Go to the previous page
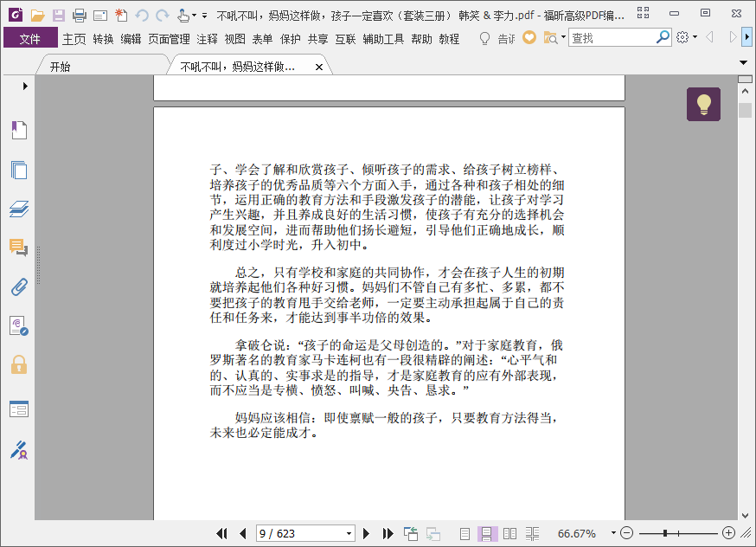 tap(242, 533)
